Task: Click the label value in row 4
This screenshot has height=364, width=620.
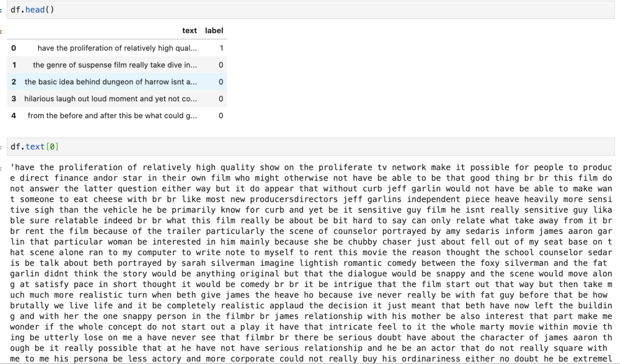Action: 221,116
